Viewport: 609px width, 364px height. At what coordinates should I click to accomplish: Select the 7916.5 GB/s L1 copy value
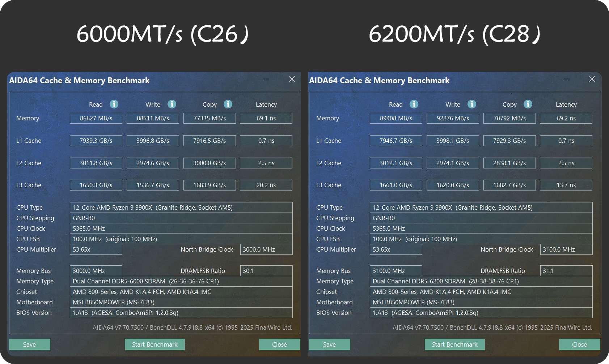pos(210,141)
